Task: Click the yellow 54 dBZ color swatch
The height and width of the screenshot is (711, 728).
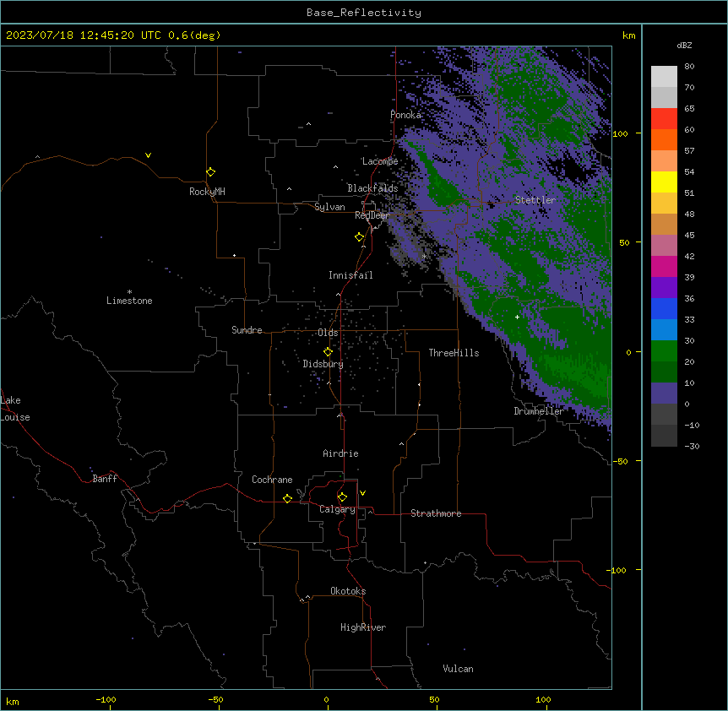Action: click(x=664, y=182)
